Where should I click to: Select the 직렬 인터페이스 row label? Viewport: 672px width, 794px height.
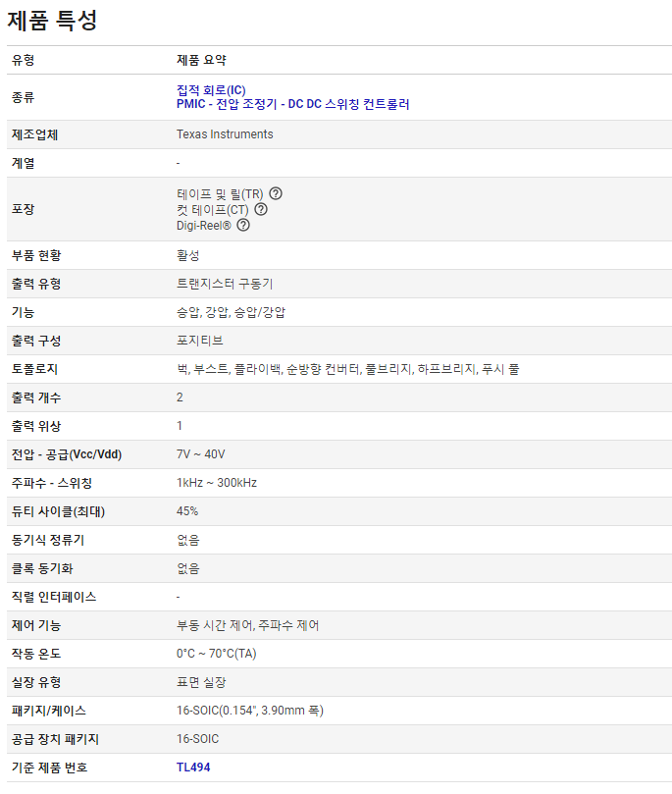54,597
